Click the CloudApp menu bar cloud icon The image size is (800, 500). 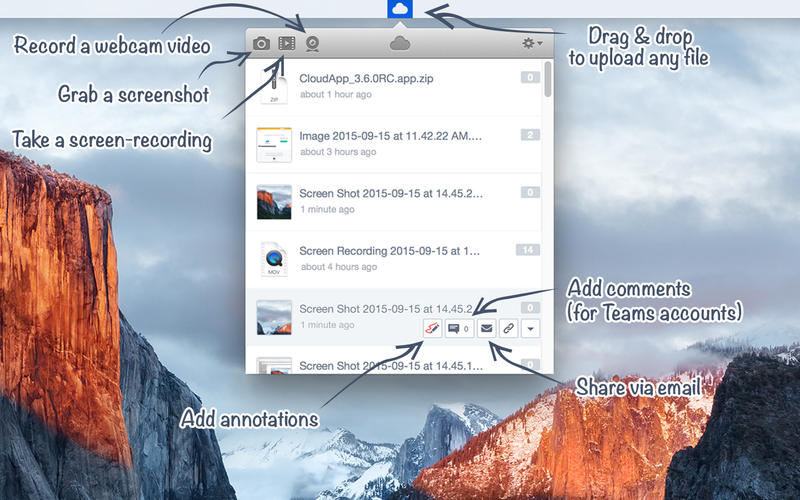tap(400, 10)
